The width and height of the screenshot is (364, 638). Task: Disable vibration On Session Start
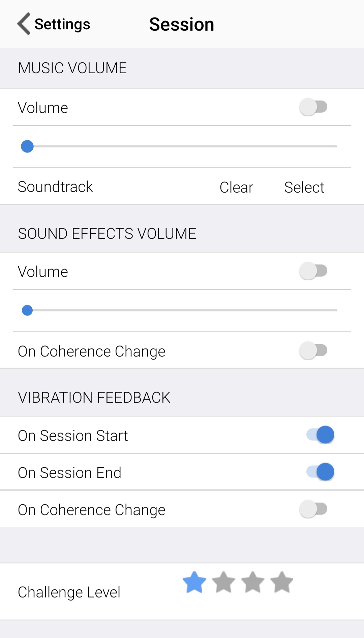(x=320, y=435)
